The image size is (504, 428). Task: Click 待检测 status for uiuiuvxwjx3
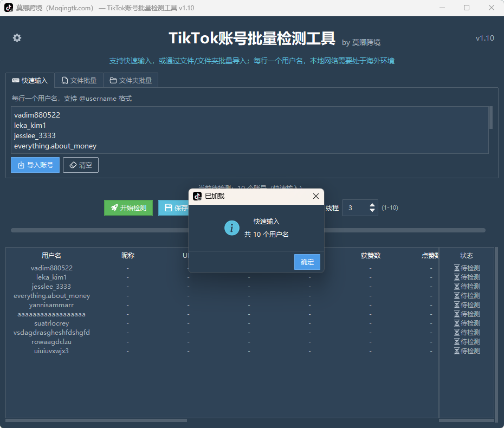point(467,351)
